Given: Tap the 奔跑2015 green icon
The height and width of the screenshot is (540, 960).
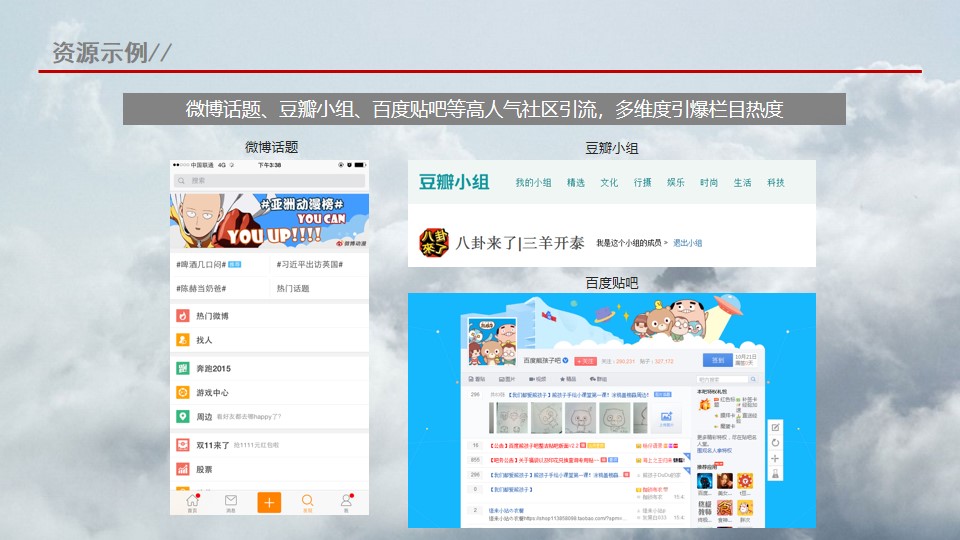Looking at the screenshot, I should coord(182,369).
